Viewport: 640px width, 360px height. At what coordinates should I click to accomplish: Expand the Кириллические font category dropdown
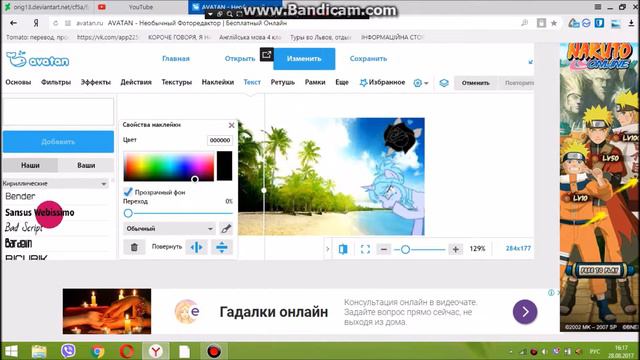[x=55, y=184]
